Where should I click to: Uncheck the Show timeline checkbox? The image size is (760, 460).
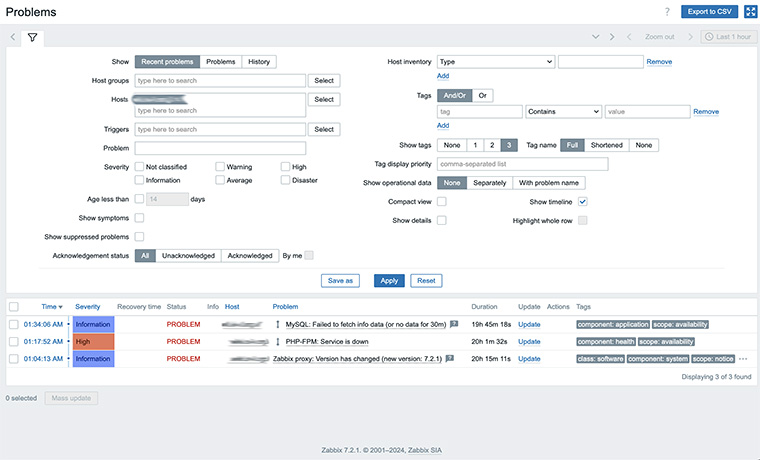583,202
